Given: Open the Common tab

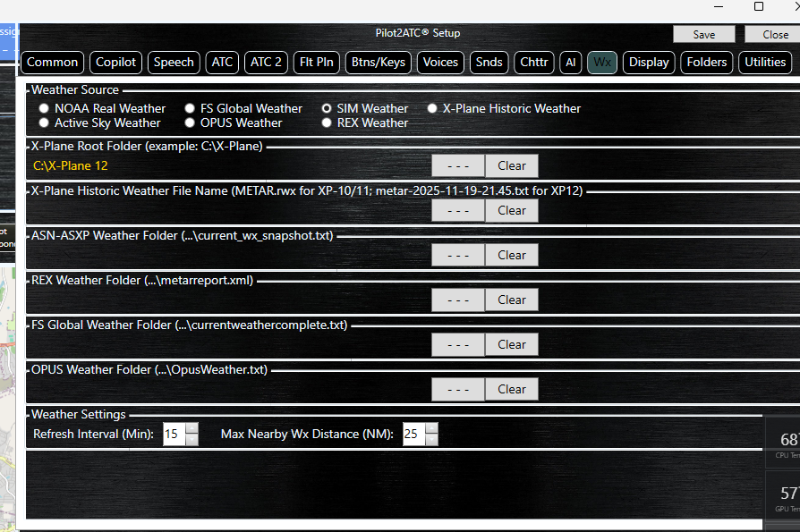Looking at the screenshot, I should [x=52, y=63].
